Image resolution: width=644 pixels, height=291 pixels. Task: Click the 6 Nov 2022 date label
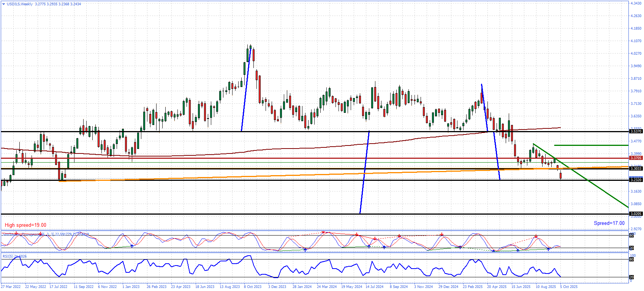108,287
